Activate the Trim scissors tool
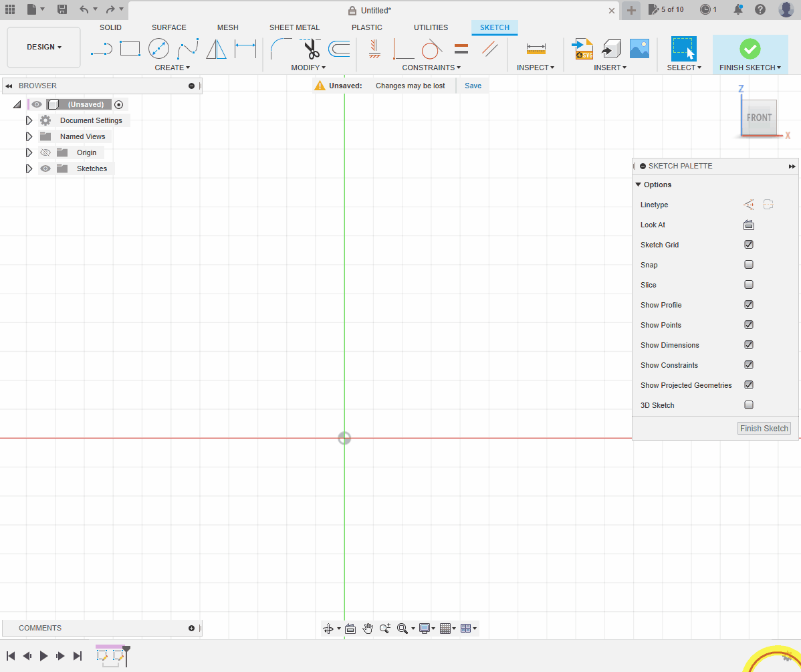Screen dimensions: 801x672 310,49
